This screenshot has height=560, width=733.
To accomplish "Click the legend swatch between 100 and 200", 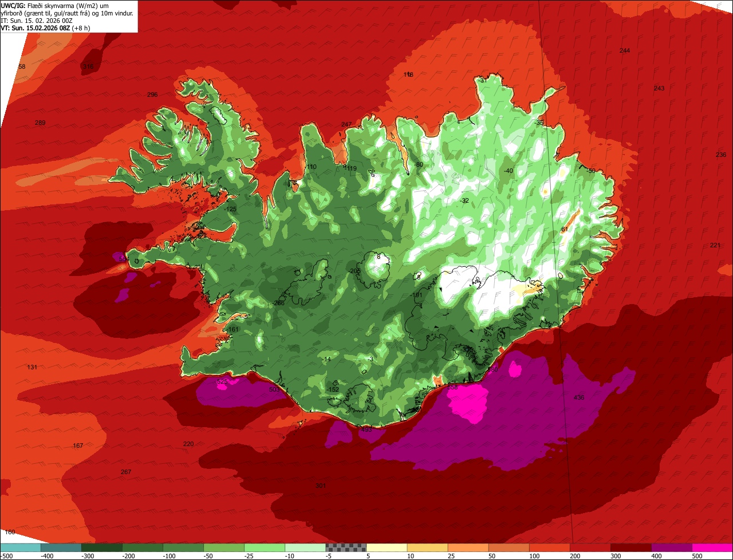I will point(549,547).
